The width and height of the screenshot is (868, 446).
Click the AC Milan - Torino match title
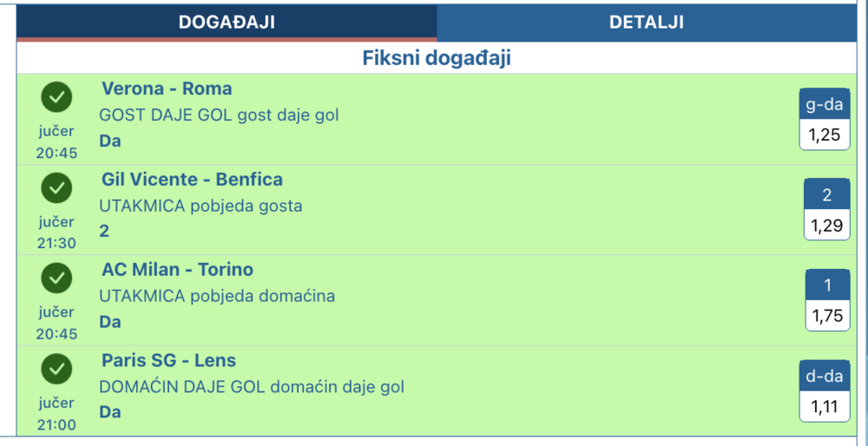tap(177, 270)
